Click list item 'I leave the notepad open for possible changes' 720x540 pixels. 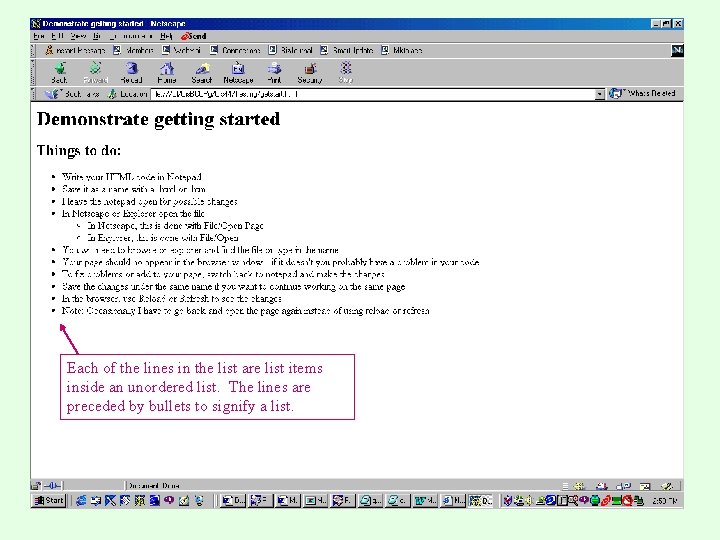150,201
